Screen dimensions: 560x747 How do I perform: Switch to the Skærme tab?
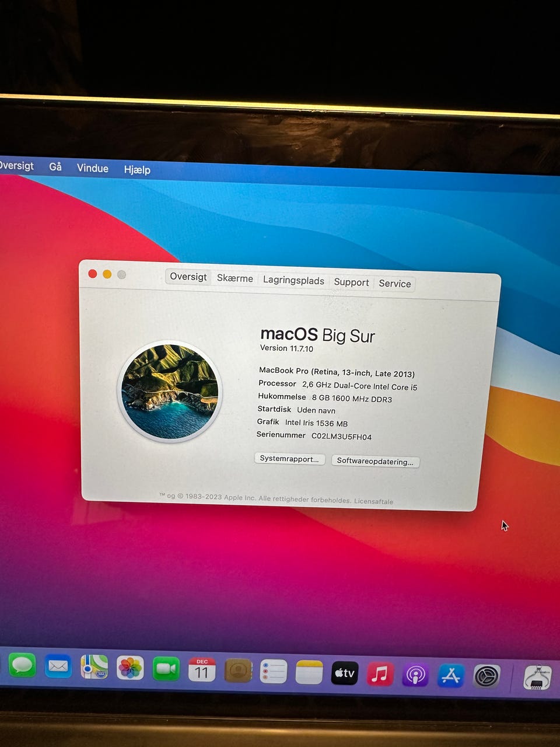(235, 278)
